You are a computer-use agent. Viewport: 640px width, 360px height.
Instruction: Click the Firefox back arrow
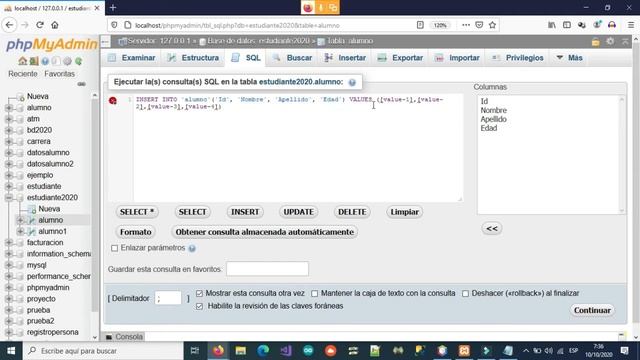tap(9, 25)
